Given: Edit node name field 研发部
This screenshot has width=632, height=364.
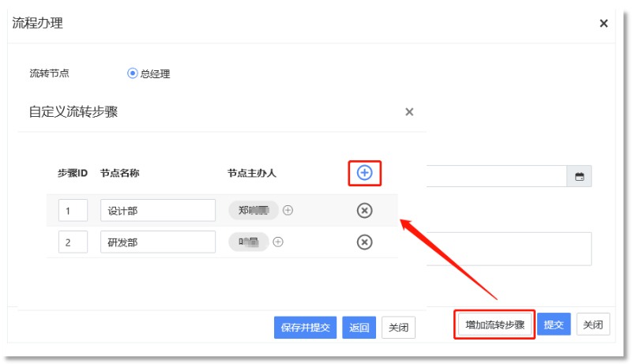Looking at the screenshot, I should 158,242.
